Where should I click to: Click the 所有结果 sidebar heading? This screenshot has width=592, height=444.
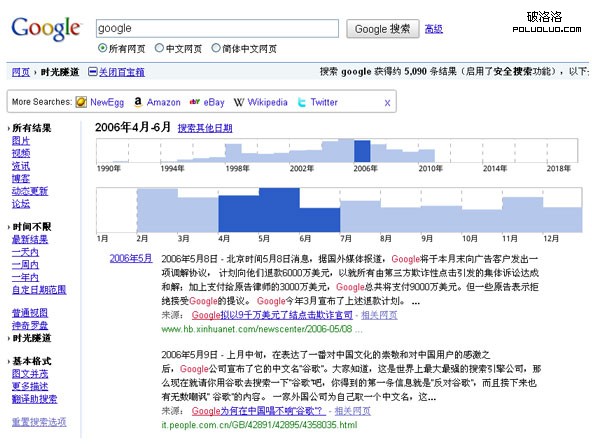point(32,128)
